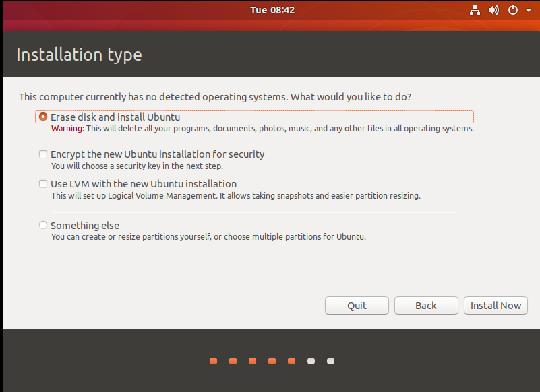
Task: Click the volume speaker icon
Action: [493, 10]
